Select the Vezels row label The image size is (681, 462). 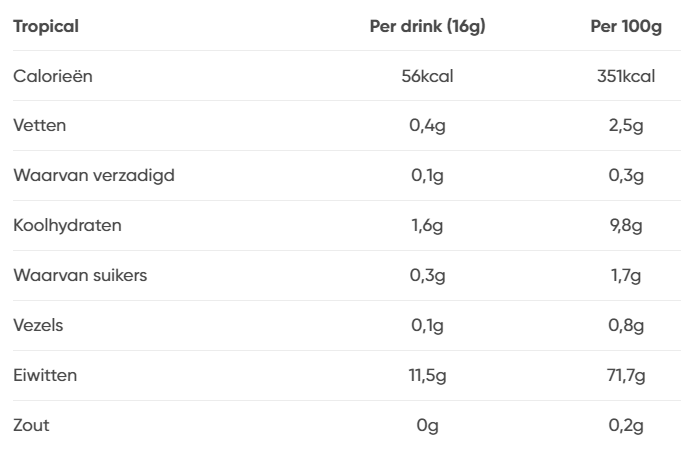click(38, 325)
